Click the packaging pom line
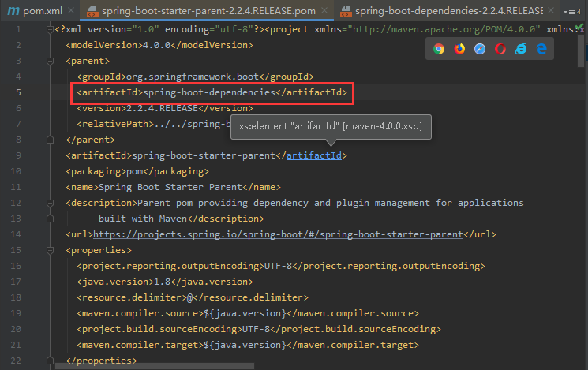The image size is (588, 370). pos(137,171)
